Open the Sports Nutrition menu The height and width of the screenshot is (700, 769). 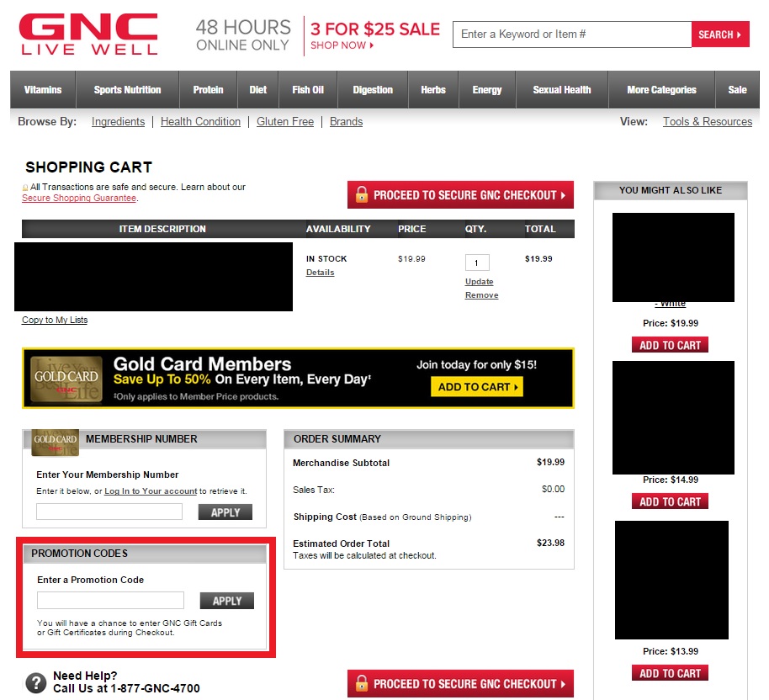click(128, 90)
